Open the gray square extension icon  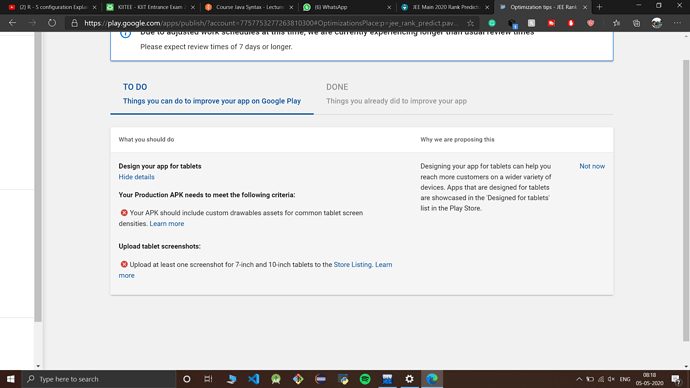point(532,23)
